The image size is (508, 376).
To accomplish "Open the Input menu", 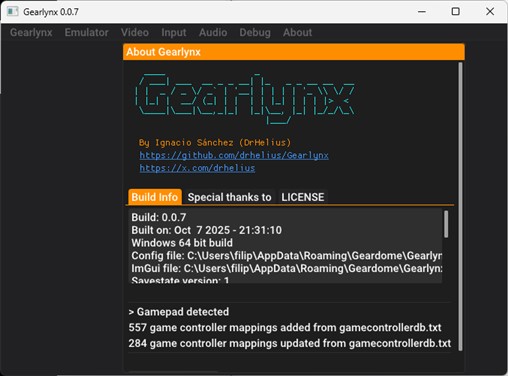I will pyautogui.click(x=174, y=32).
